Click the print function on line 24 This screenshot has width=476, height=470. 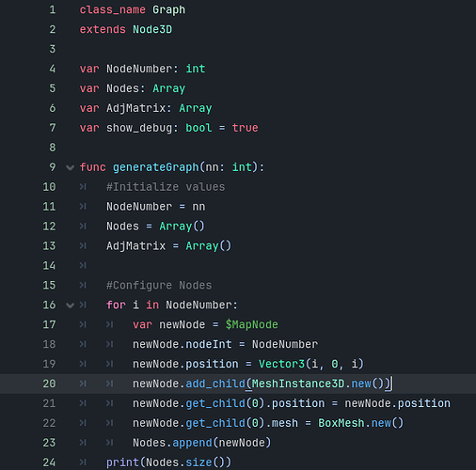[122, 462]
